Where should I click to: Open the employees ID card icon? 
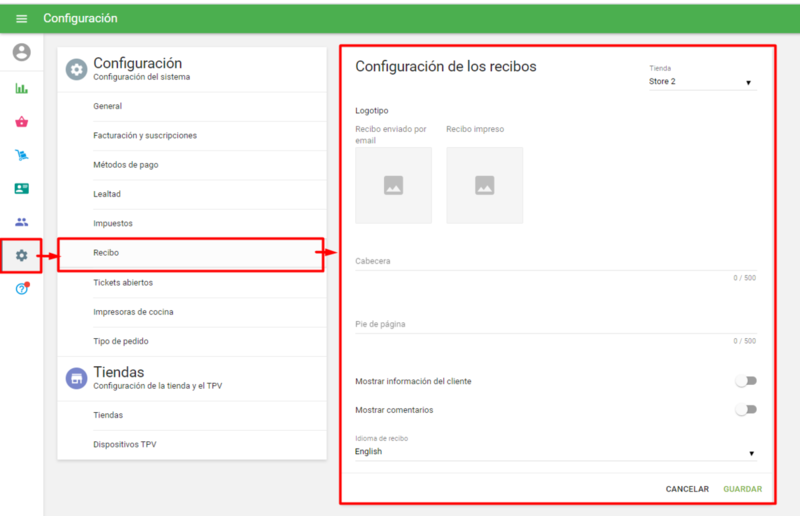pyautogui.click(x=21, y=188)
